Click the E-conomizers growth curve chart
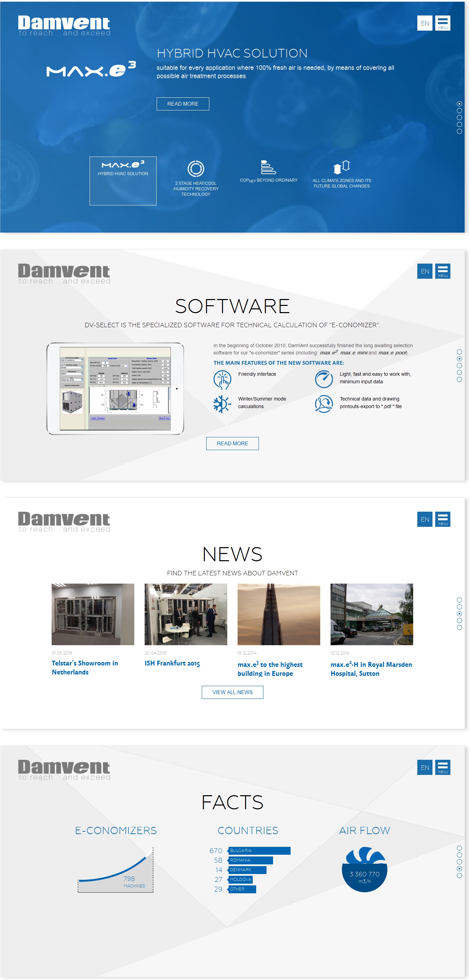 point(116,870)
